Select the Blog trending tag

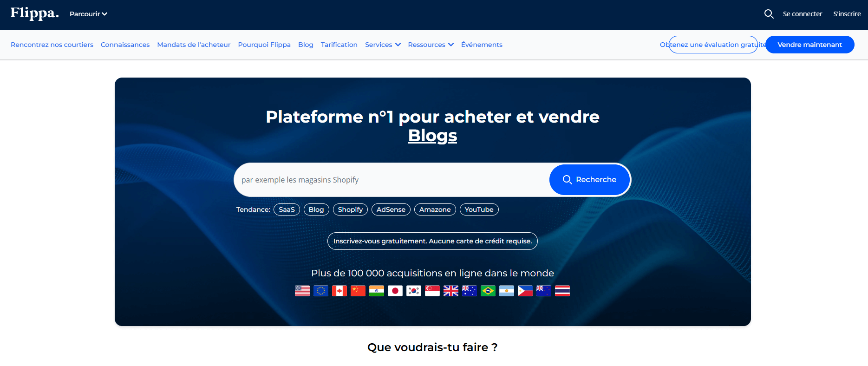click(x=316, y=209)
